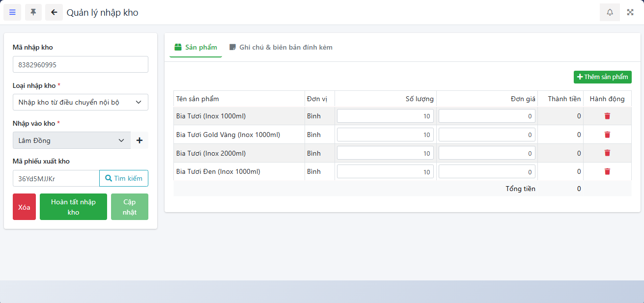
Task: Click Hoàn tất nhập kho button
Action: pos(73,207)
